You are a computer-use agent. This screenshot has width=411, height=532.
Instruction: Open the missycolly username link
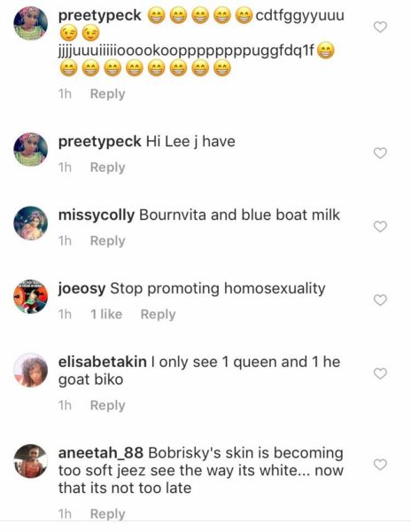[97, 215]
